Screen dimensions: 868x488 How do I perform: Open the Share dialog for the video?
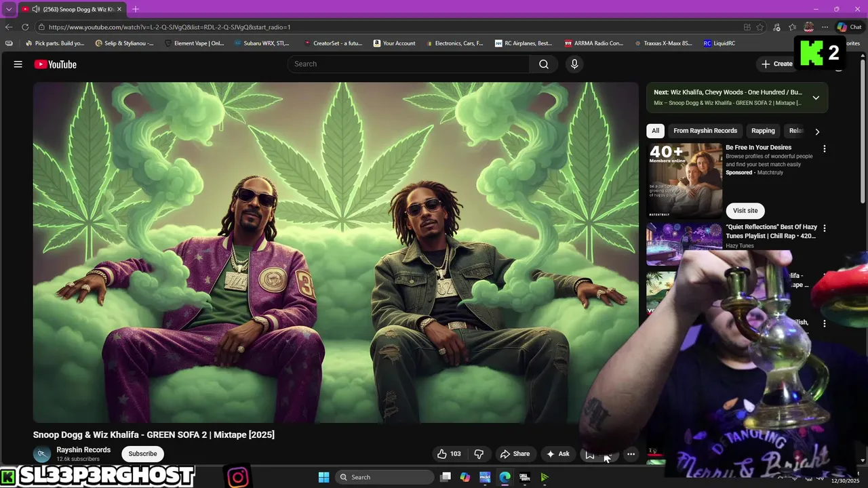[x=515, y=453]
